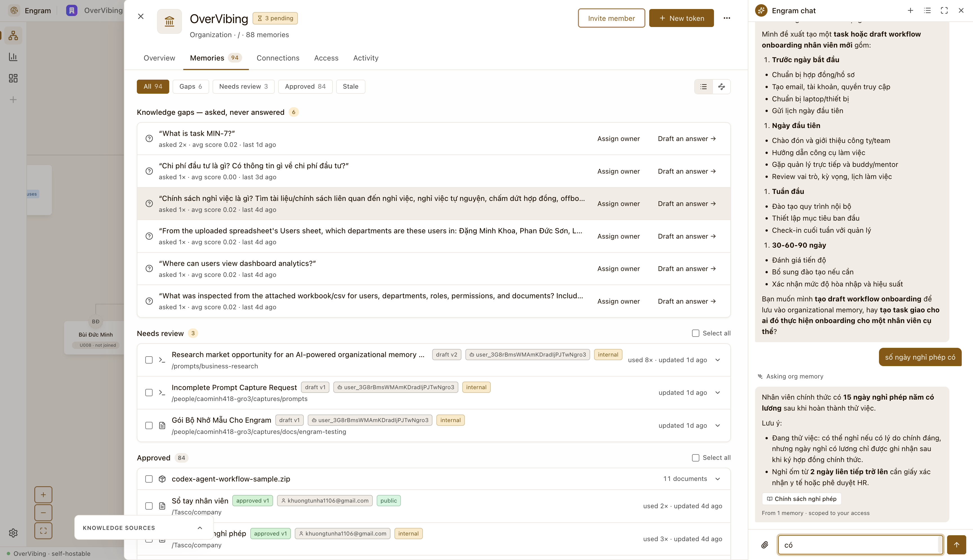Expand Engram chat to fullscreen
The height and width of the screenshot is (560, 973).
[944, 10]
